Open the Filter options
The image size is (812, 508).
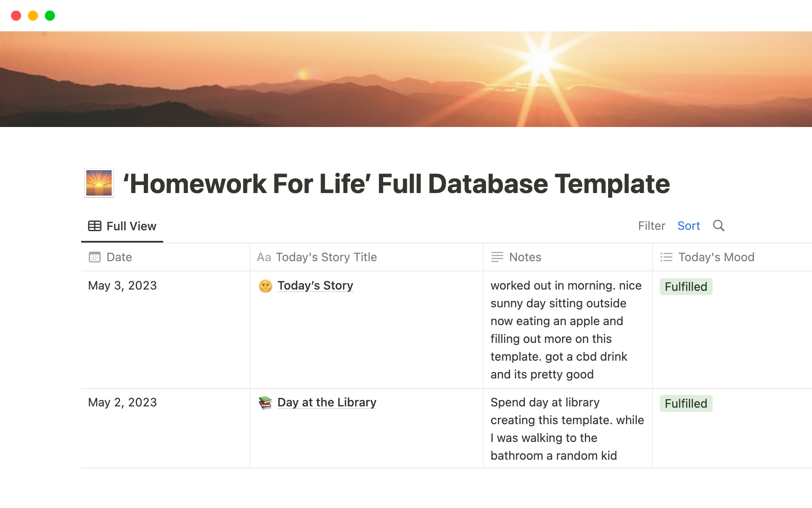[x=651, y=226]
